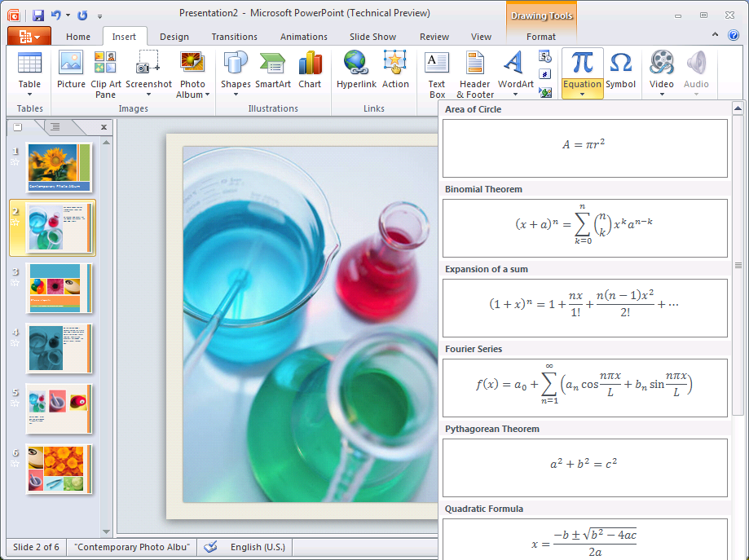Insert Object small icon

tap(545, 92)
